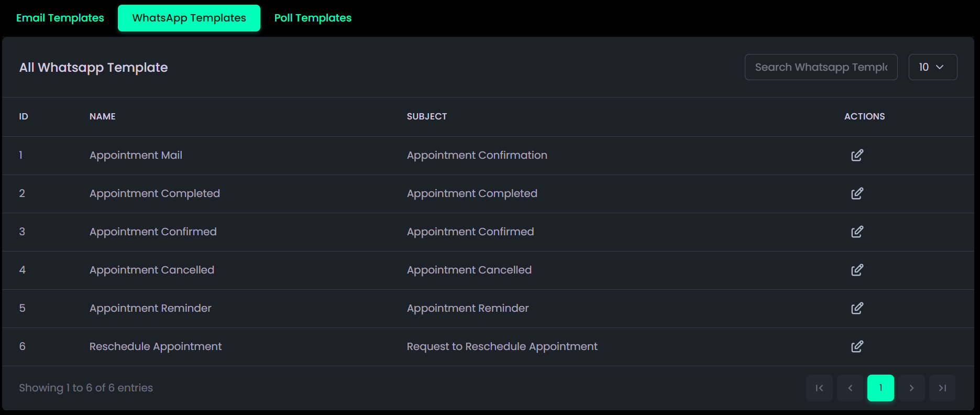Screen dimensions: 980x415
Task: Go to the first page
Action: tap(819, 388)
